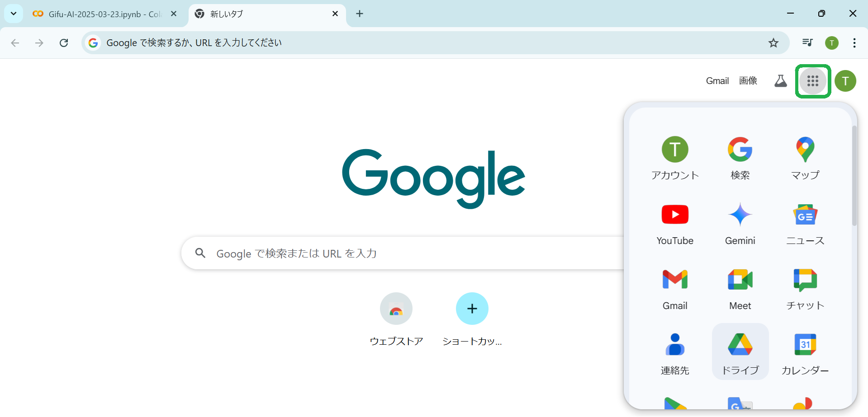Reload the current page
This screenshot has height=417, width=868.
coord(64,43)
